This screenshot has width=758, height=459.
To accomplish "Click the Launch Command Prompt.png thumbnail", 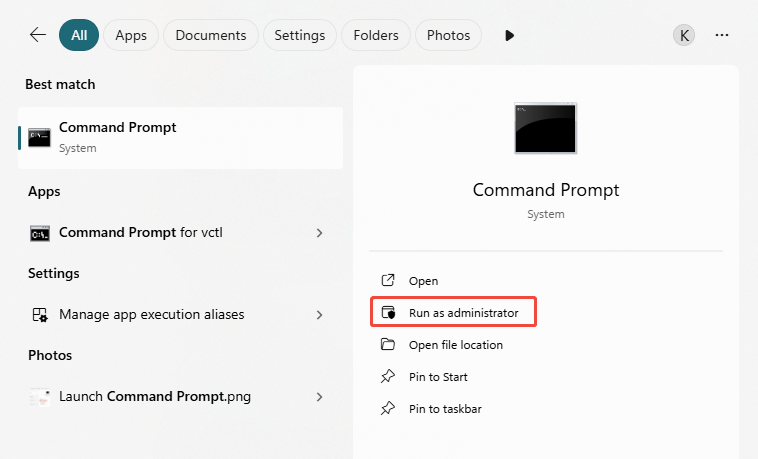I will (x=40, y=397).
